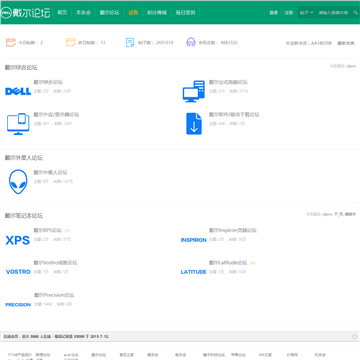This screenshot has height=360, width=360.
Task: Open the VOSTRO forum logo
Action: click(18, 272)
